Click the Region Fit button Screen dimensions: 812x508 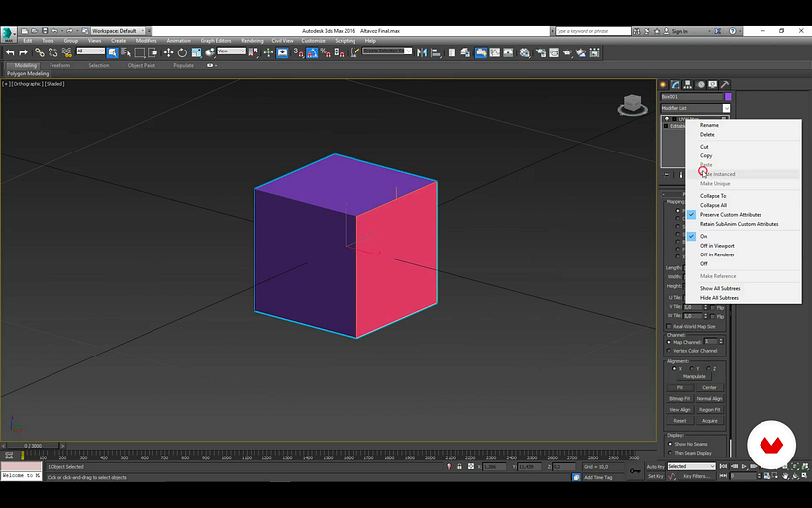(709, 410)
